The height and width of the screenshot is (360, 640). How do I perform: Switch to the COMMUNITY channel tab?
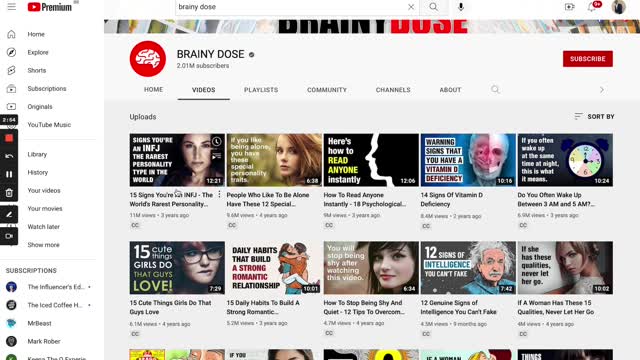327,90
